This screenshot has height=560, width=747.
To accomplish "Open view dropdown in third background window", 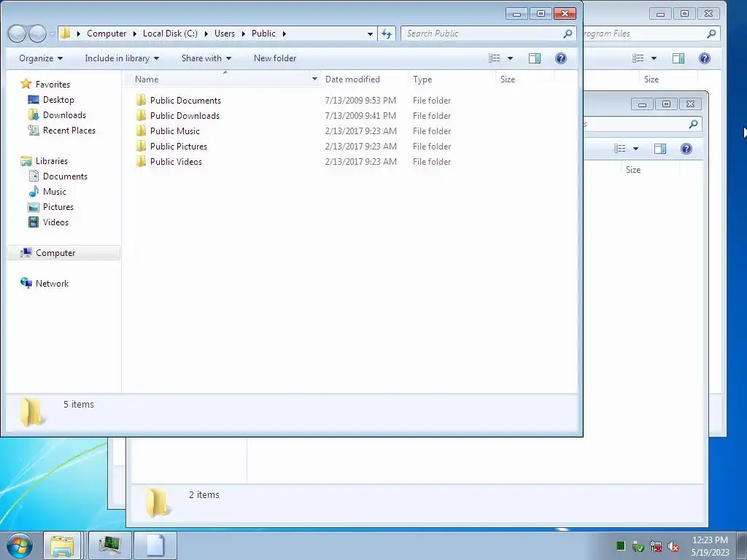I will [x=635, y=149].
